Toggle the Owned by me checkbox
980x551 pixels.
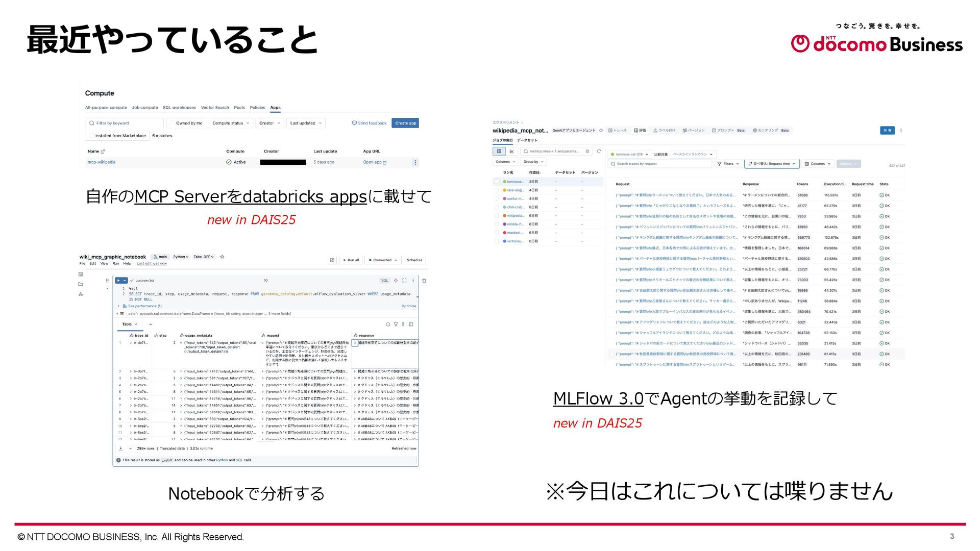pyautogui.click(x=172, y=123)
